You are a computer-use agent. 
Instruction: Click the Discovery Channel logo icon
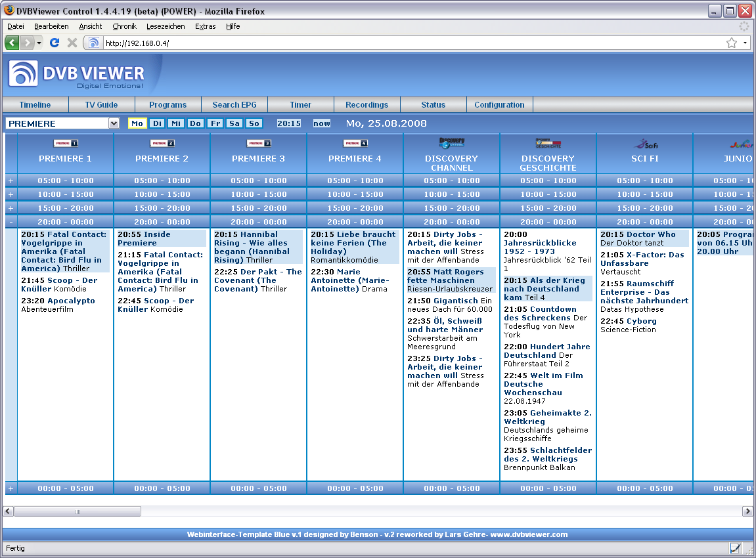click(x=452, y=142)
